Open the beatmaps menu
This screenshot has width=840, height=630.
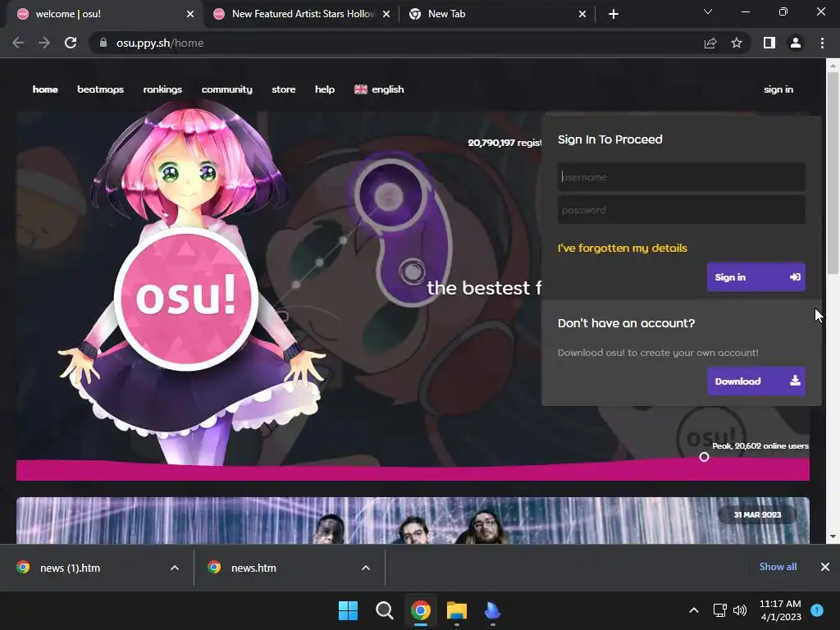(x=100, y=89)
